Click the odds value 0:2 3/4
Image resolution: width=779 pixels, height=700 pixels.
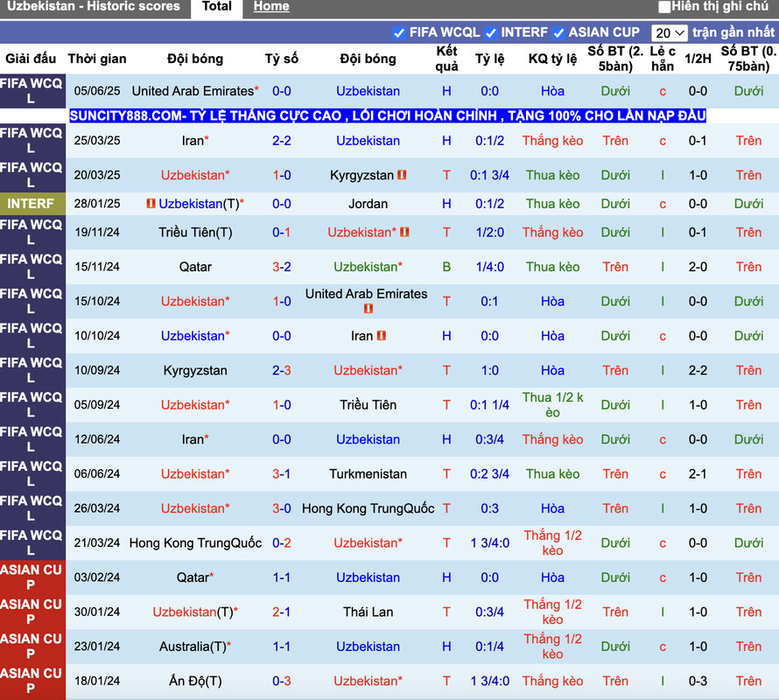click(x=490, y=474)
